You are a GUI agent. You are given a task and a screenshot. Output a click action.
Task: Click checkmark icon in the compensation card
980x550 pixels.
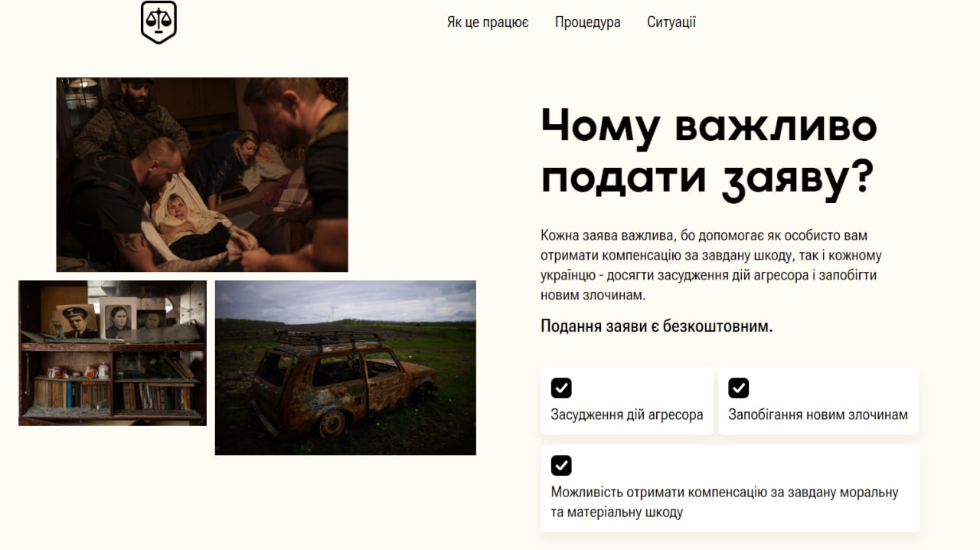(x=561, y=466)
